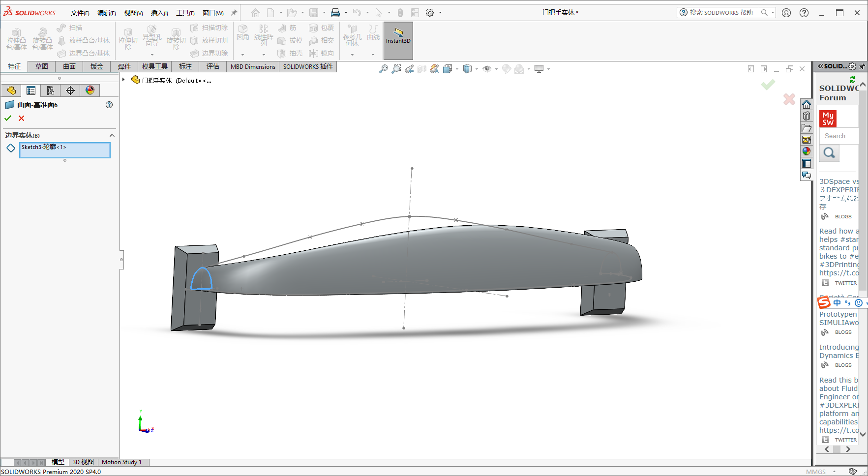Open the FeatureManager design tree tab icon
Viewport: 868px width, 476px height.
(x=11, y=90)
